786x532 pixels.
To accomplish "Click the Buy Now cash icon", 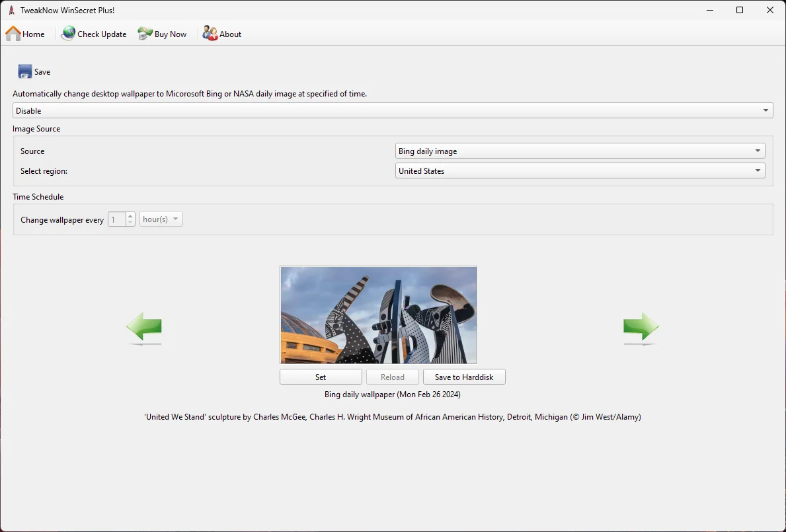I will (x=145, y=34).
